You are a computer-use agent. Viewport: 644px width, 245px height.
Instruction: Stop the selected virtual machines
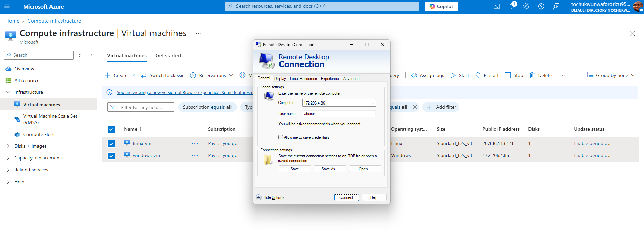click(x=514, y=75)
